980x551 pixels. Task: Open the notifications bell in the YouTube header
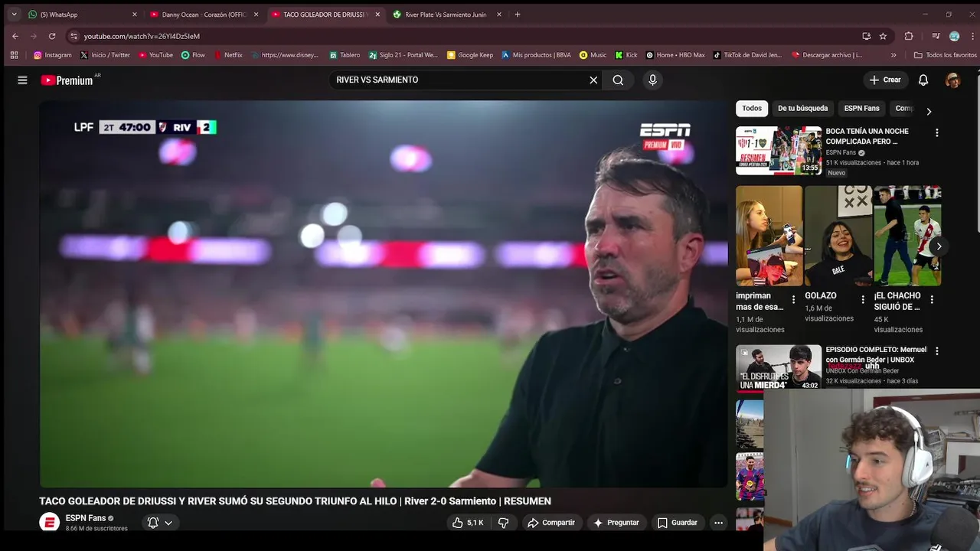click(x=923, y=80)
